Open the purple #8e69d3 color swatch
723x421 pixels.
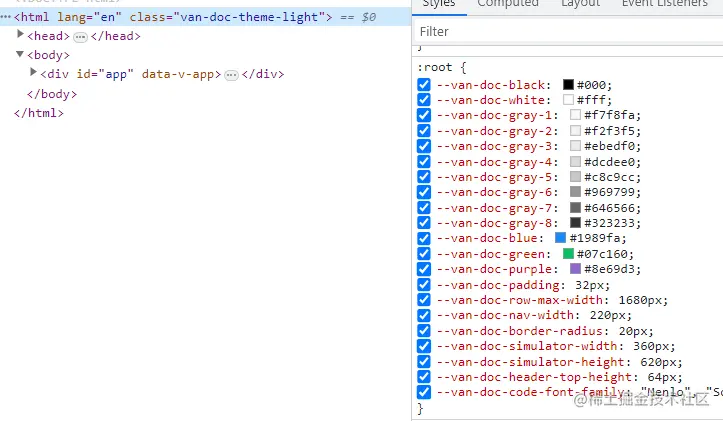point(575,269)
